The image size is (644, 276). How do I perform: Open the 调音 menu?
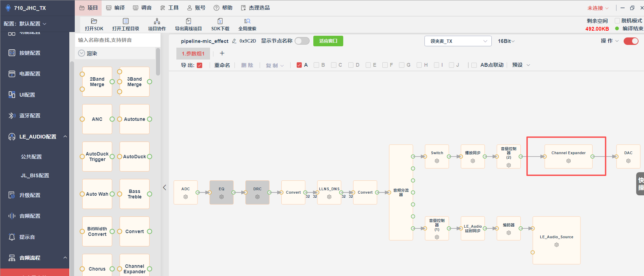coord(142,8)
